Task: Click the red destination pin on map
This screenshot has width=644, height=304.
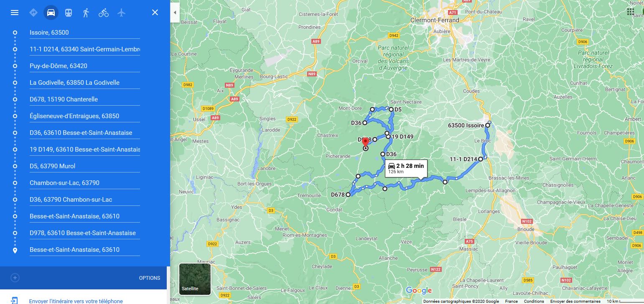Action: pyautogui.click(x=364, y=142)
